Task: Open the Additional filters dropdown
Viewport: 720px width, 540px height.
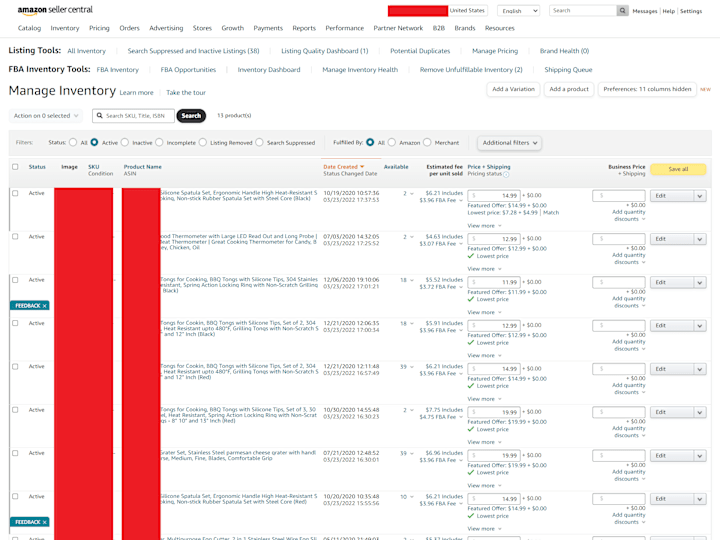Action: [509, 143]
